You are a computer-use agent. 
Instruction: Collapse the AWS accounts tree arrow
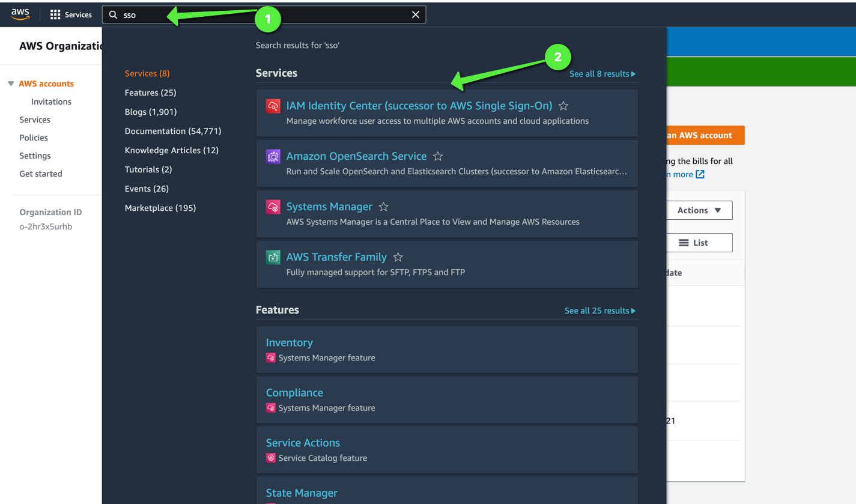click(11, 83)
